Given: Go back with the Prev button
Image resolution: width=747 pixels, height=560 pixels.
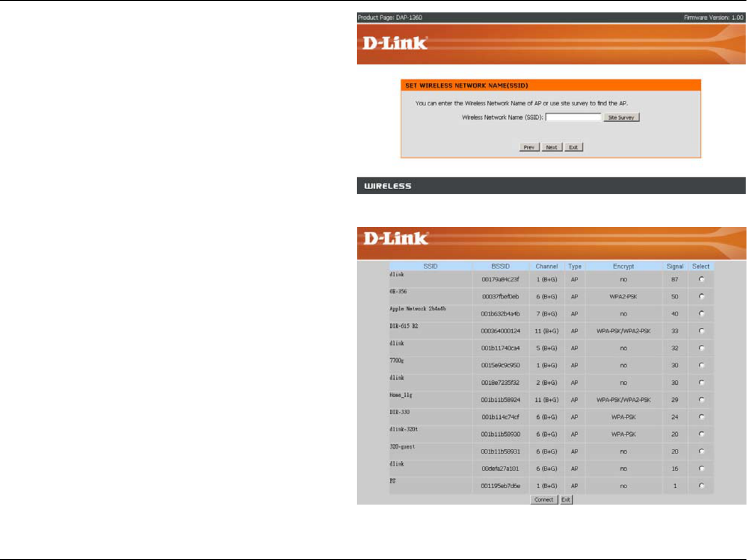Looking at the screenshot, I should coord(529,147).
